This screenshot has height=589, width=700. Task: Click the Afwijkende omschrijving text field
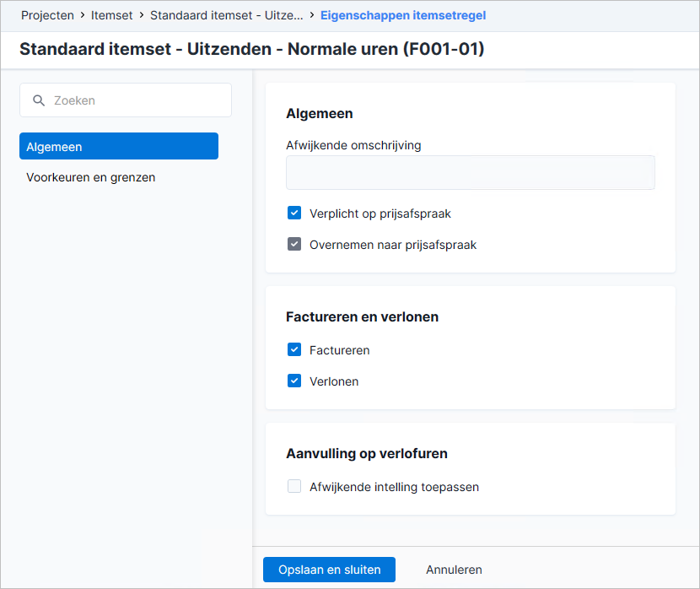470,172
